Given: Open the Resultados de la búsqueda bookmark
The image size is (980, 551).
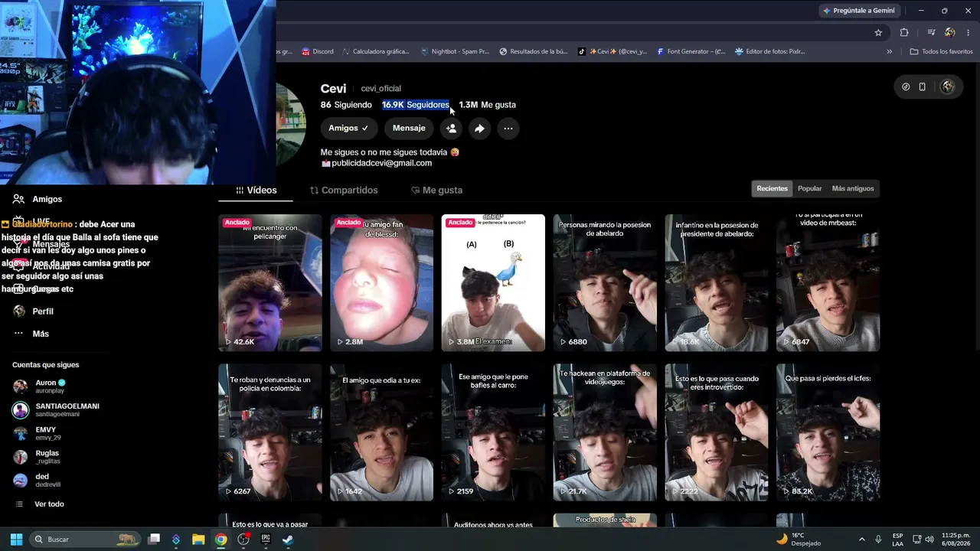Looking at the screenshot, I should [534, 51].
